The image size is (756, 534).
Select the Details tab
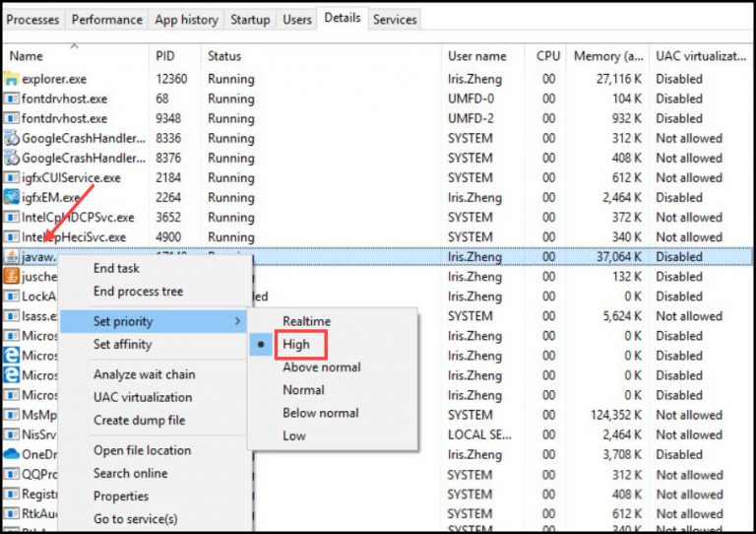[343, 19]
